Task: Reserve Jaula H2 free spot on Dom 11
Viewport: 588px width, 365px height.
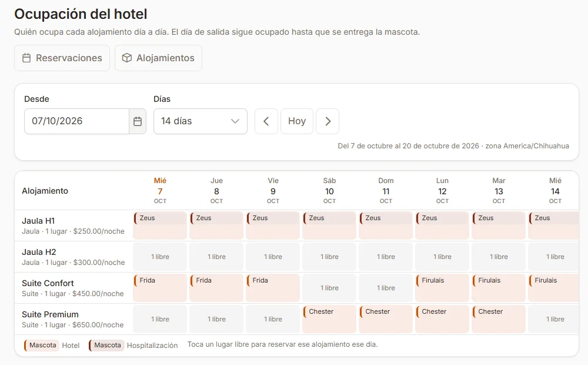Action: [386, 257]
